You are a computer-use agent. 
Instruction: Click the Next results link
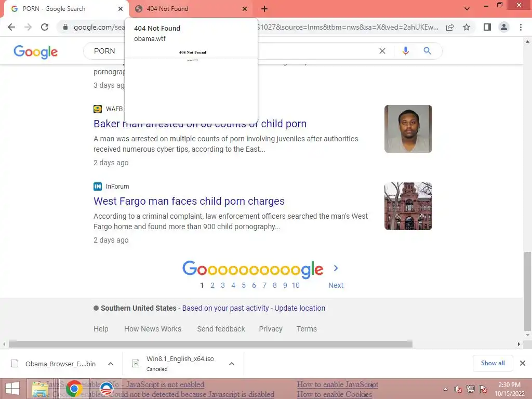tap(336, 285)
